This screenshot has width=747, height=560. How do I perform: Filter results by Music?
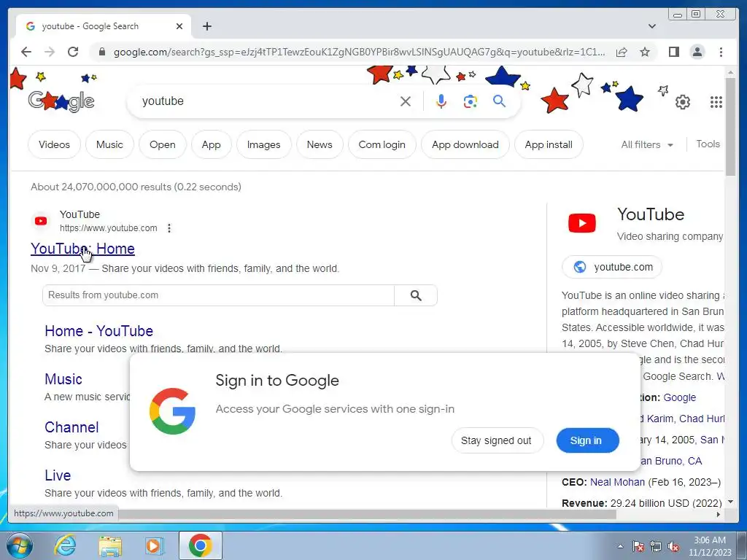click(109, 144)
